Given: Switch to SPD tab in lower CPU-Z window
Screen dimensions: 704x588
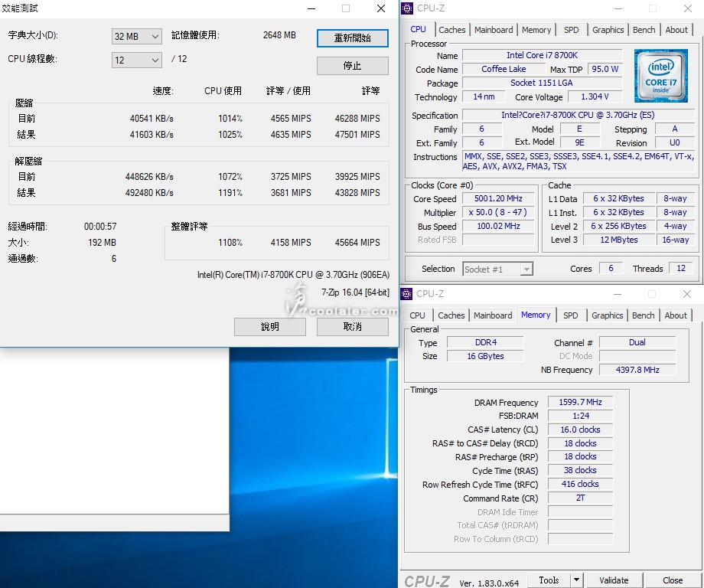Looking at the screenshot, I should 571,315.
